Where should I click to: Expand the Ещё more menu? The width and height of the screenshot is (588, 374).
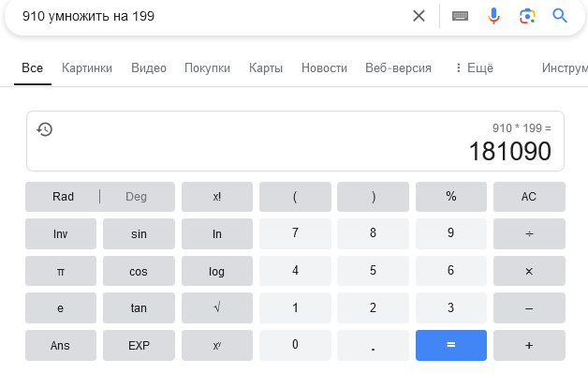(475, 68)
